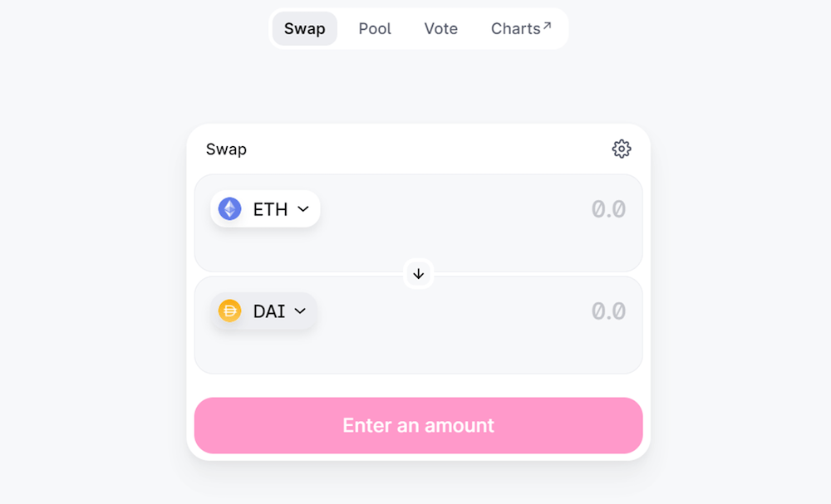
Task: Select the Swap tab in navigation
Action: pyautogui.click(x=304, y=29)
